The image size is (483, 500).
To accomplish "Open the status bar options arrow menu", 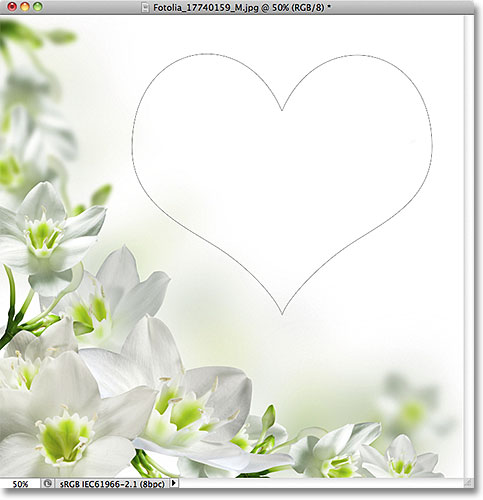I will point(174,483).
